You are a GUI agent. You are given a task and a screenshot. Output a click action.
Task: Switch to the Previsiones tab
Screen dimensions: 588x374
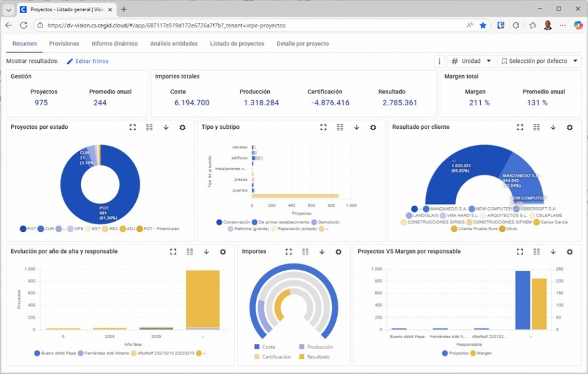point(64,44)
